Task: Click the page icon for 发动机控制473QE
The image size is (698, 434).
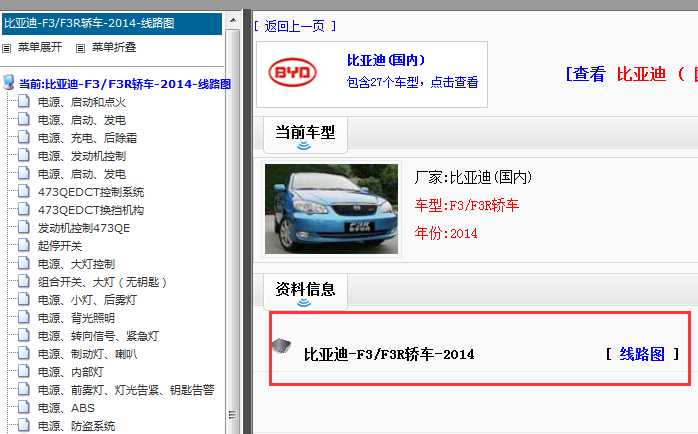Action: coord(24,227)
